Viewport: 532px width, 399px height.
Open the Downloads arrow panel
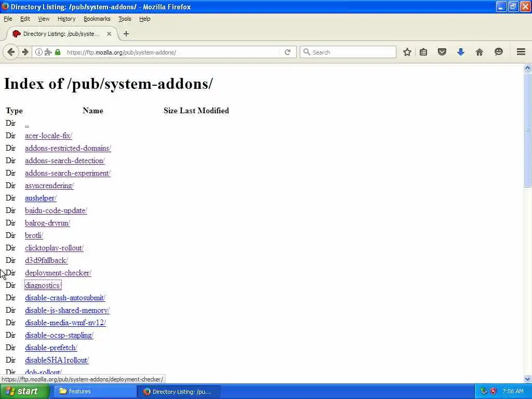(460, 52)
